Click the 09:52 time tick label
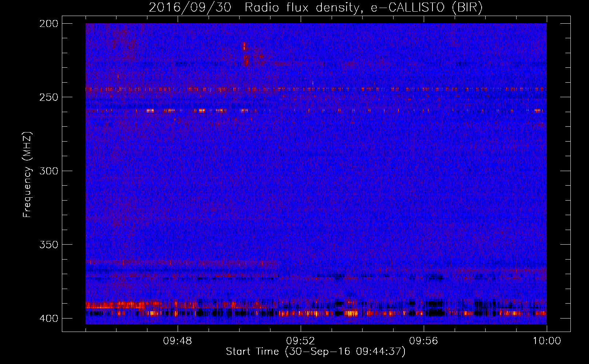The width and height of the screenshot is (589, 364). [300, 341]
